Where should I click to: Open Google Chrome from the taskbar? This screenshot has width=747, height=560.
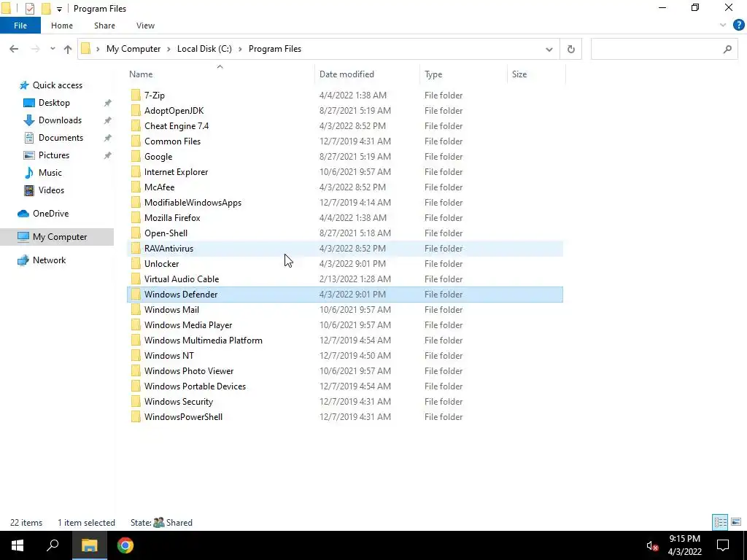[x=125, y=545]
